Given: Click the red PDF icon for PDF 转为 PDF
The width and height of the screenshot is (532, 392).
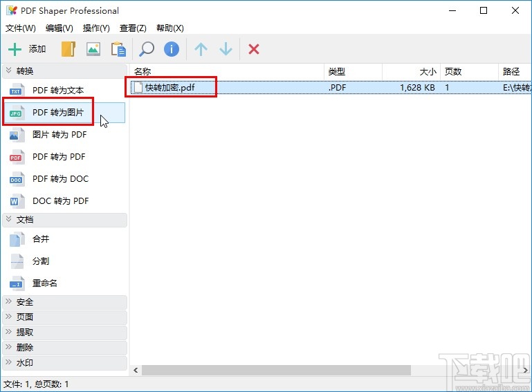Looking at the screenshot, I should tap(17, 157).
